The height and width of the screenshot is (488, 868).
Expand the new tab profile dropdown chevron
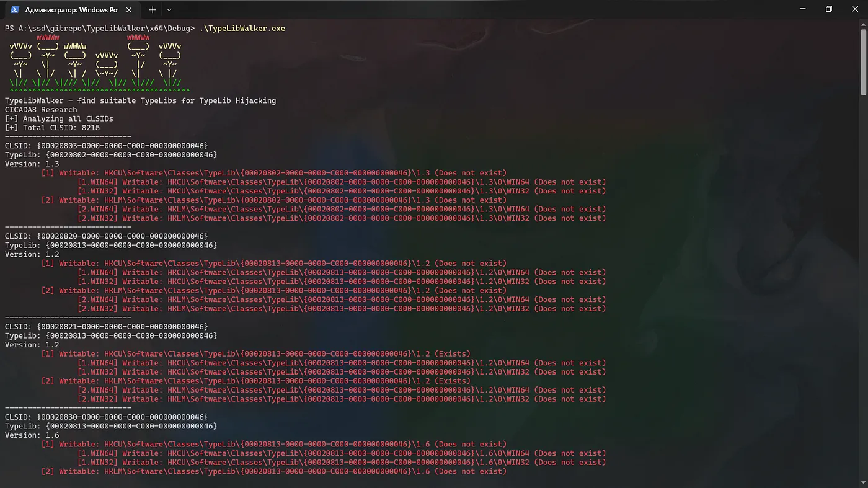point(169,10)
